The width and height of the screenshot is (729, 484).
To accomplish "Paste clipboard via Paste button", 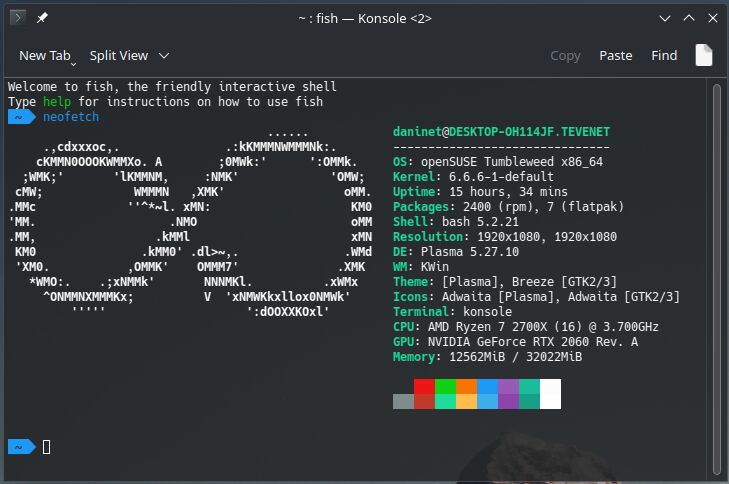I will tap(616, 56).
